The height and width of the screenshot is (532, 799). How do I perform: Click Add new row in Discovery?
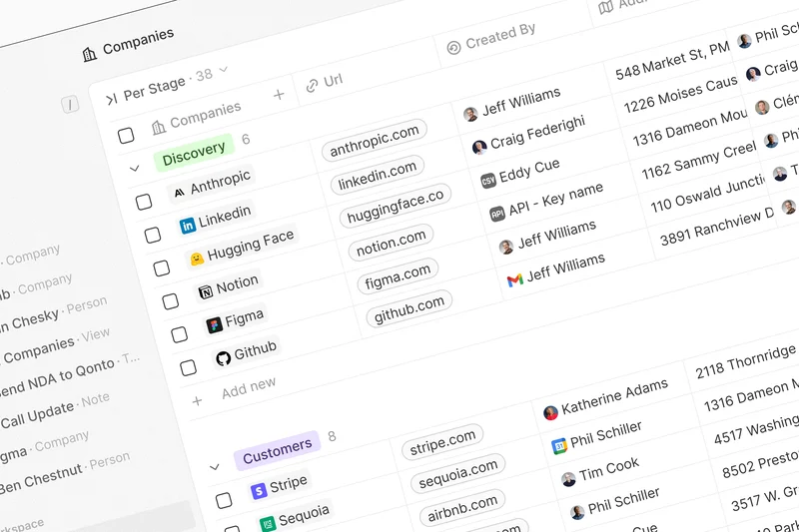(x=249, y=387)
